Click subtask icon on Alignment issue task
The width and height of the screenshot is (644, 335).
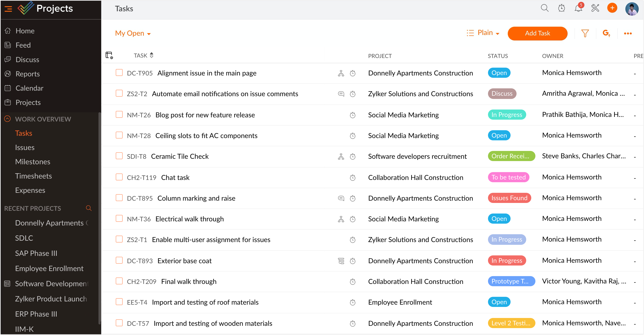[x=341, y=73]
